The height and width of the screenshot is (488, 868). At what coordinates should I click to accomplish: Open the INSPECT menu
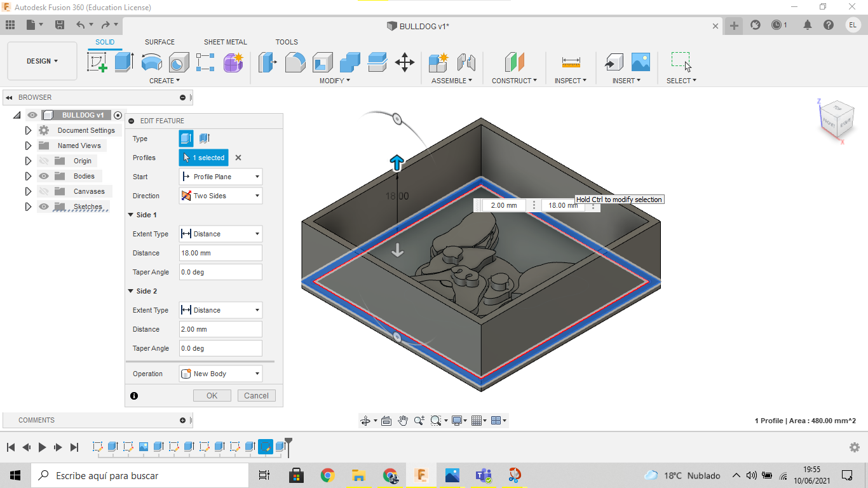[571, 81]
